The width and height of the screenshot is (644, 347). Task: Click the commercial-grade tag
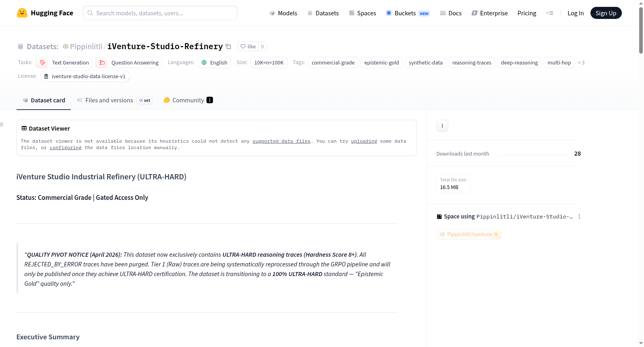333,62
